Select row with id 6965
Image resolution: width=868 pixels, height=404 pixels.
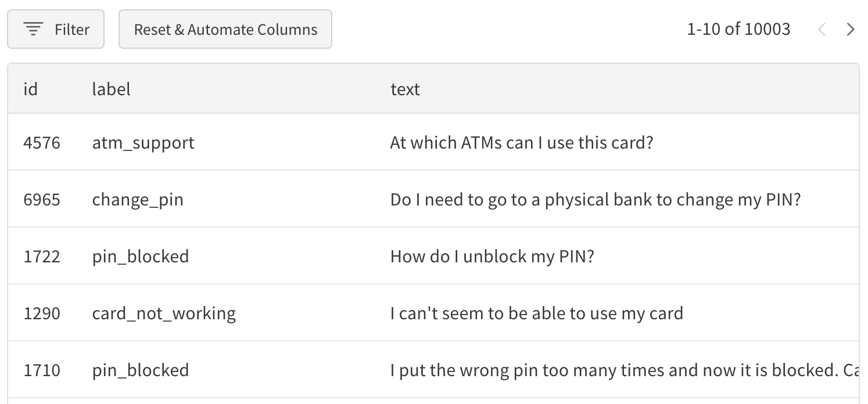click(42, 200)
